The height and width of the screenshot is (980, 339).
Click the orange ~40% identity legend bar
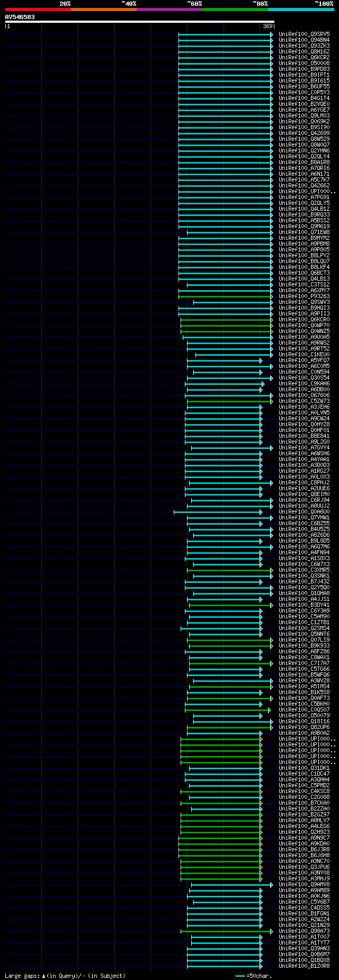pos(103,10)
